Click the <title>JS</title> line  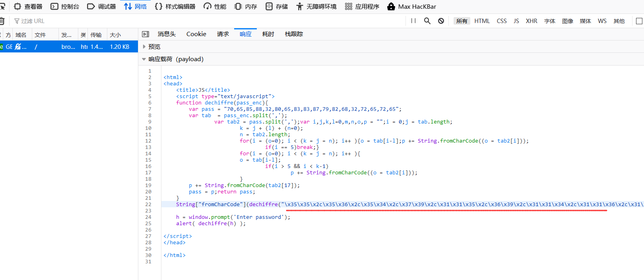[x=203, y=90]
